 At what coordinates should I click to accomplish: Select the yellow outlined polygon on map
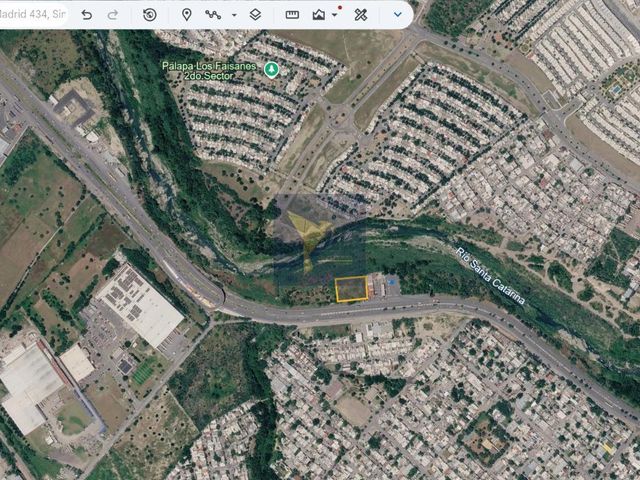tap(351, 289)
